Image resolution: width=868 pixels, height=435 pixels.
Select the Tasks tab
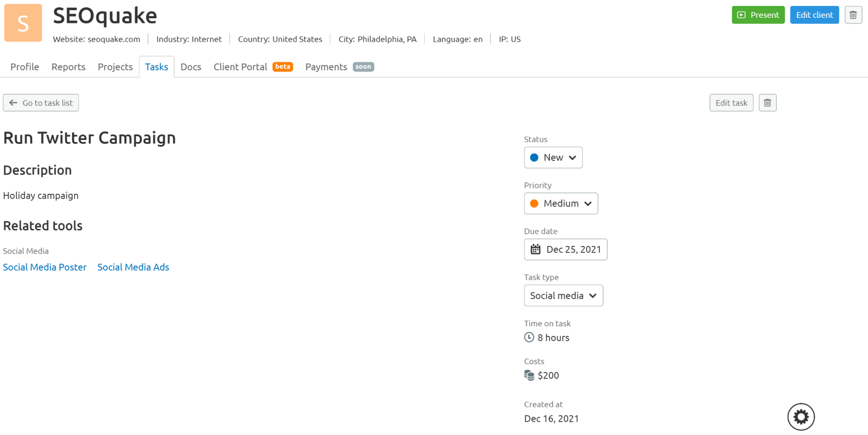156,67
